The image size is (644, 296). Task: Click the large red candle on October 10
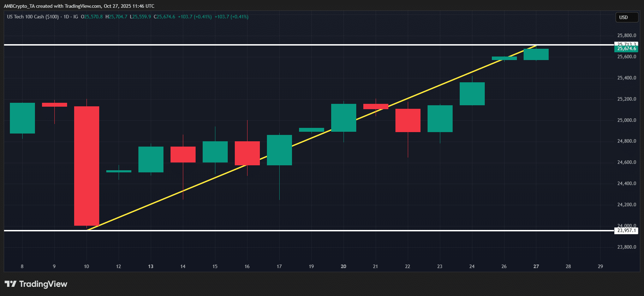tap(87, 166)
